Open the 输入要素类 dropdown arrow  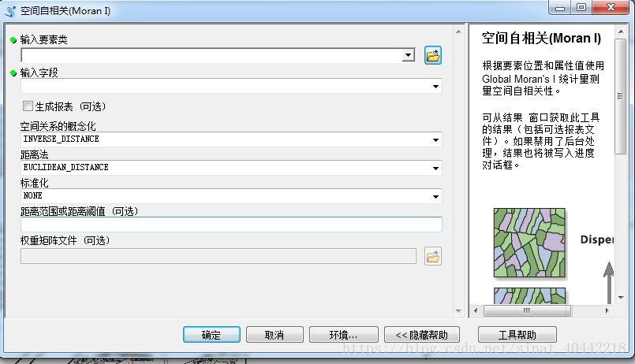coord(409,55)
